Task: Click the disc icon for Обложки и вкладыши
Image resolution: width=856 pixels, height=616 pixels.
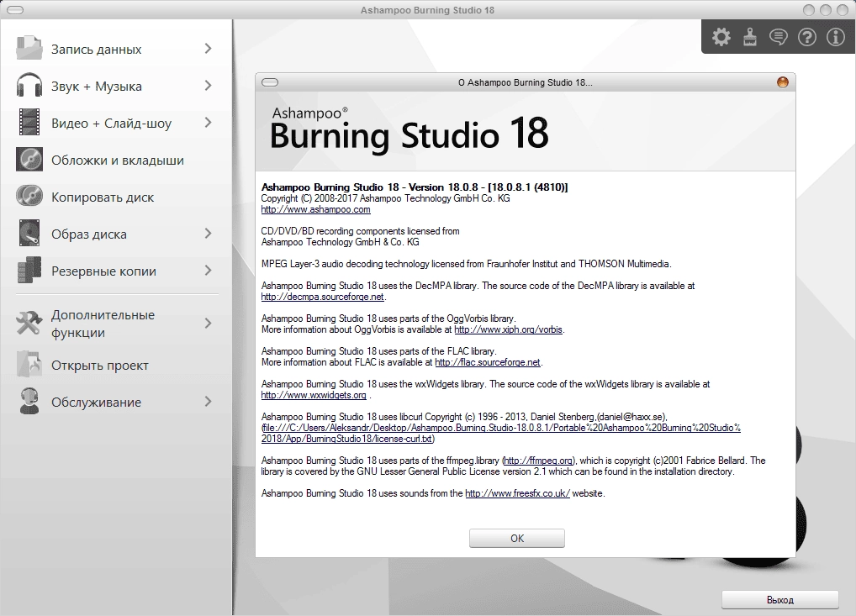Action: click(x=29, y=160)
